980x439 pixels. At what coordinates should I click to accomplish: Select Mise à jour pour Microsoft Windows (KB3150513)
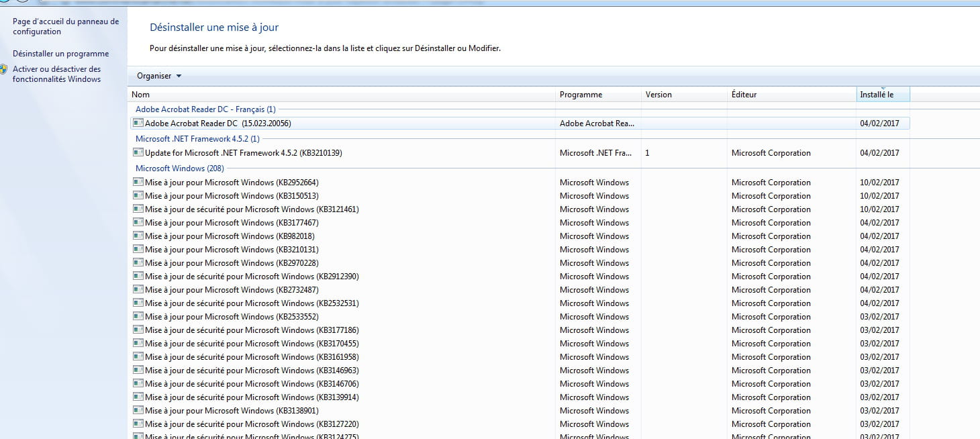click(519, 196)
